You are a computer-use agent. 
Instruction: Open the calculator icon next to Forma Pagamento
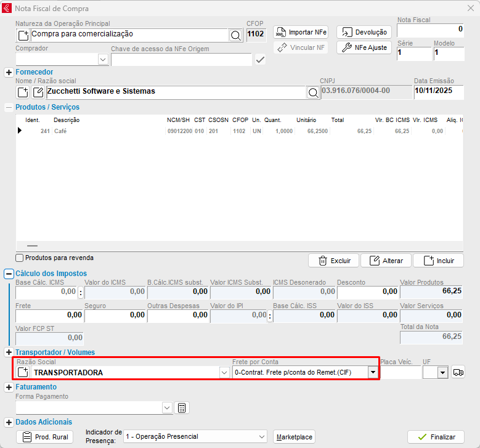pos(181,407)
